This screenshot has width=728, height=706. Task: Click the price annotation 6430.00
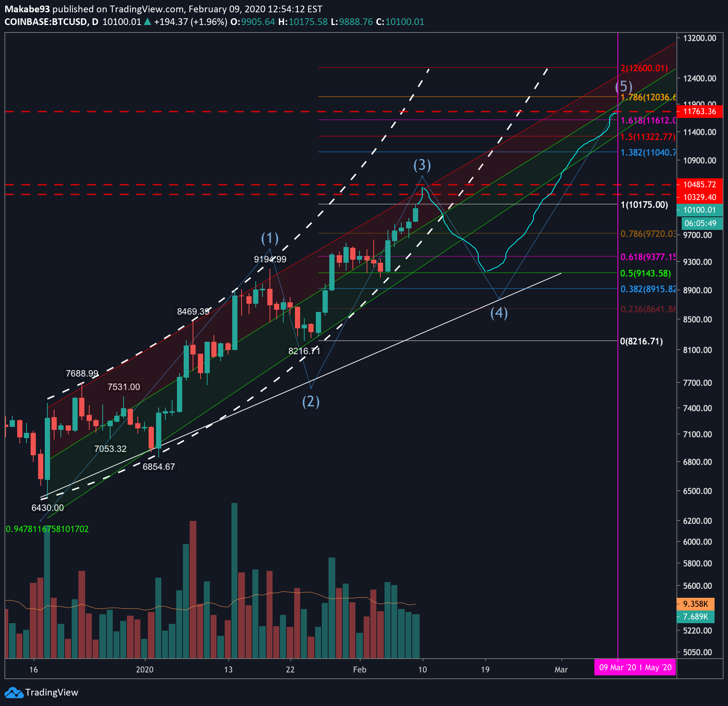[x=47, y=507]
